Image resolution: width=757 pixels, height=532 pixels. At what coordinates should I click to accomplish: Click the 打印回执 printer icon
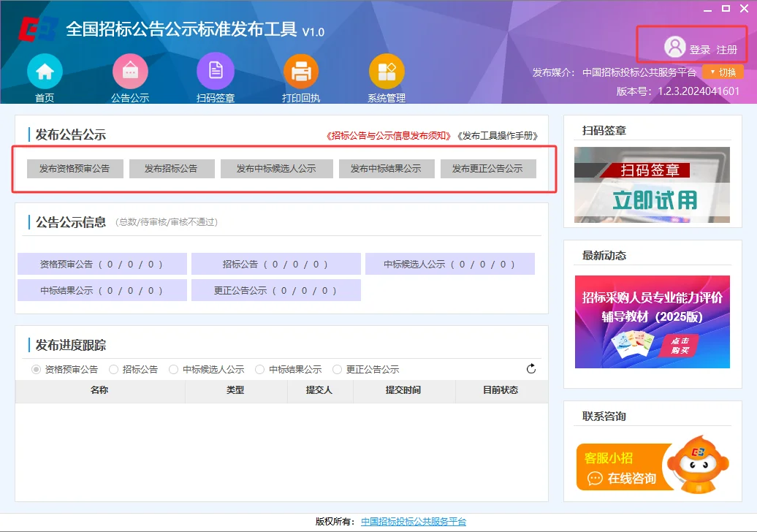click(300, 70)
